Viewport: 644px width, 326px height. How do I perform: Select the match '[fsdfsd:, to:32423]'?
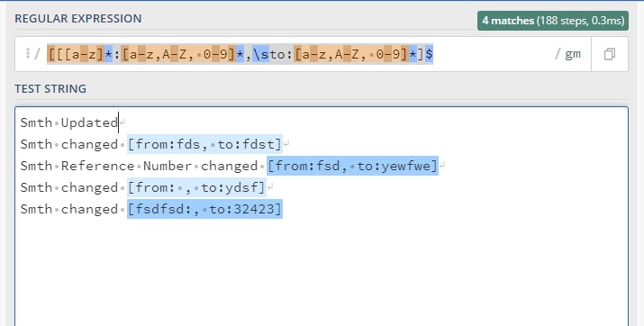[x=204, y=209]
